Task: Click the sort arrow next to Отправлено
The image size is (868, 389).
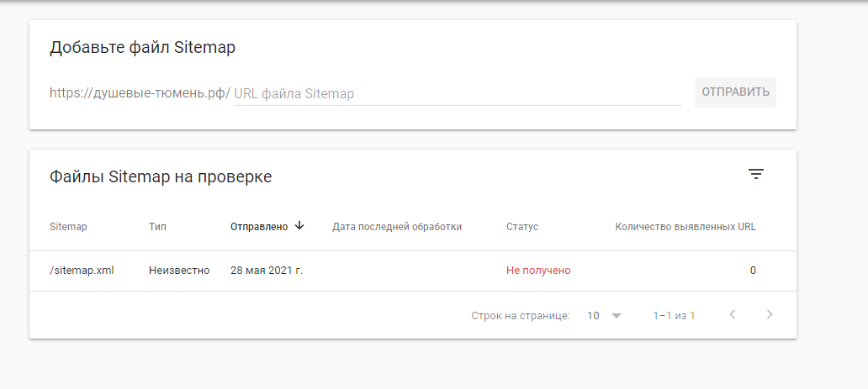Action: coord(299,226)
